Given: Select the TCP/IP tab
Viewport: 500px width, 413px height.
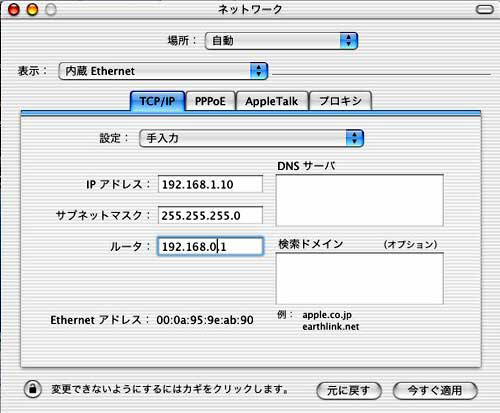Looking at the screenshot, I should coord(157,101).
